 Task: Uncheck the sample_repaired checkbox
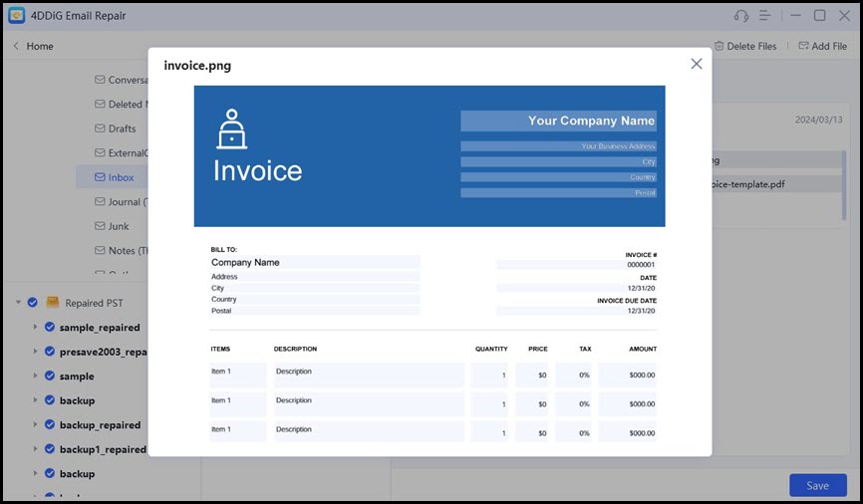click(50, 327)
